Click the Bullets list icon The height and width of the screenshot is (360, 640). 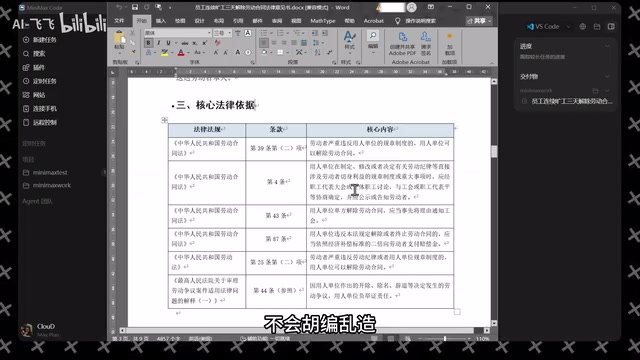coord(265,33)
